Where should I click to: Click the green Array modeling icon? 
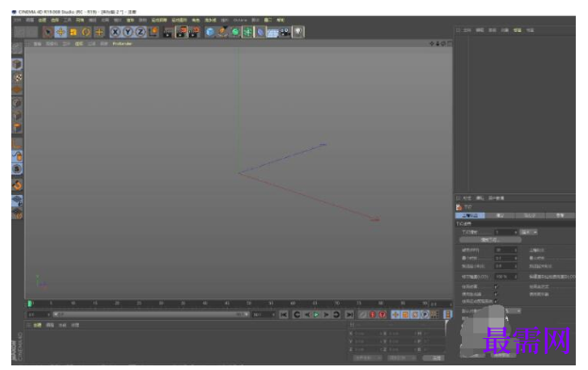click(x=247, y=32)
